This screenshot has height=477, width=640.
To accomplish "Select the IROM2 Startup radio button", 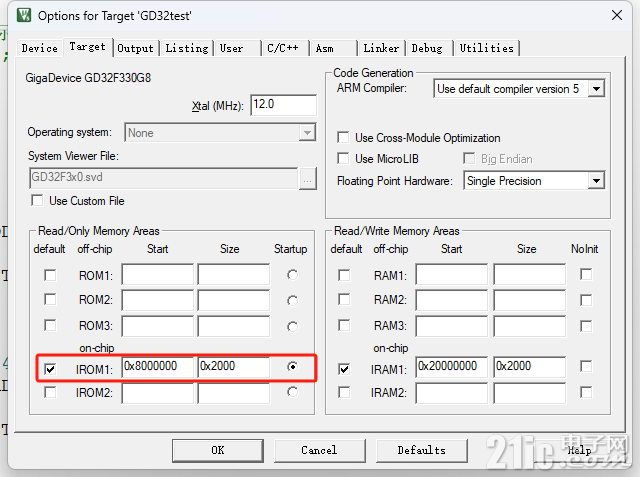I will [292, 392].
